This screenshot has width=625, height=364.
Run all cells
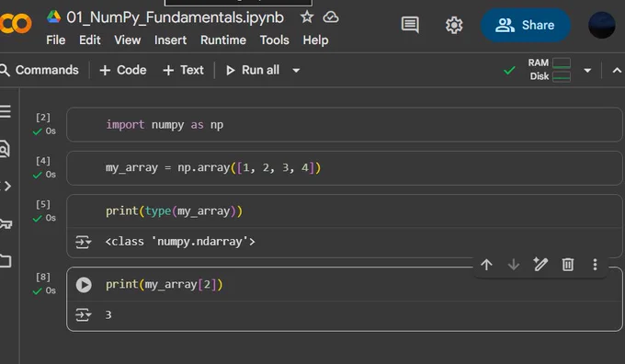coord(253,70)
